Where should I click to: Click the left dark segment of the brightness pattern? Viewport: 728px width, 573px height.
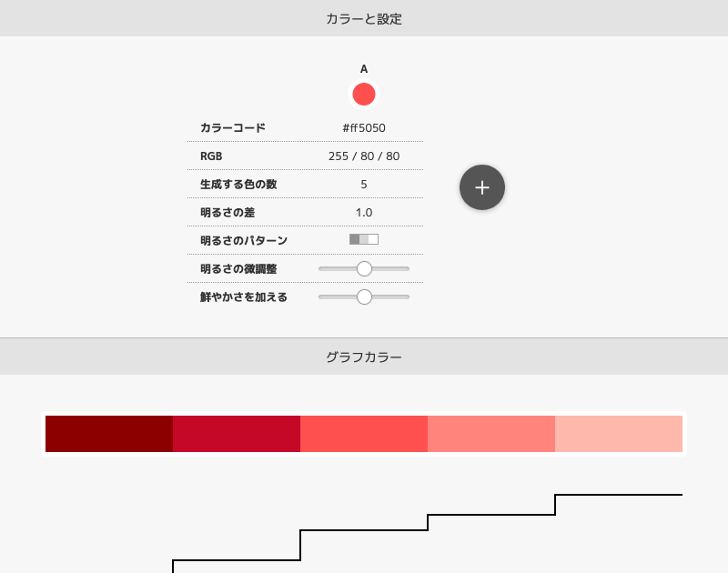pyautogui.click(x=353, y=240)
